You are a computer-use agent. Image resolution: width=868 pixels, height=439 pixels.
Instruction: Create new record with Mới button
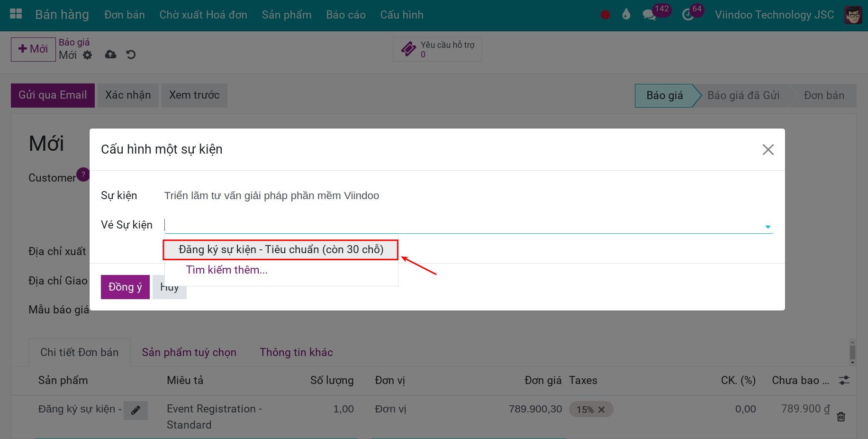point(33,49)
